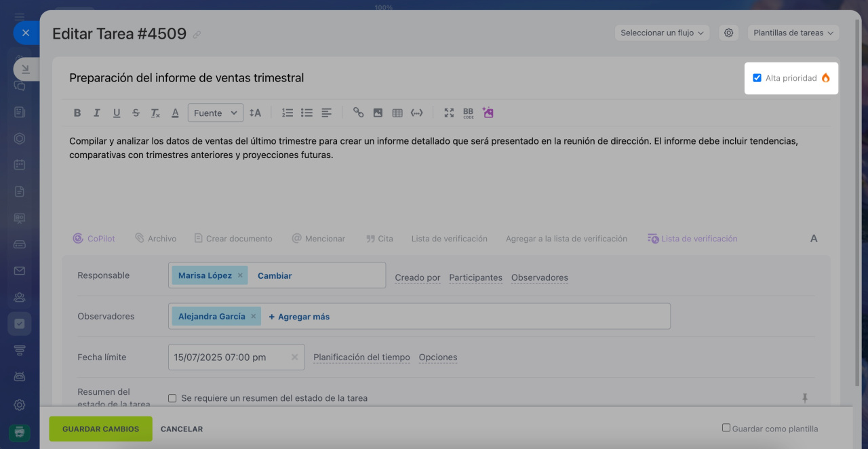The height and width of the screenshot is (449, 868).
Task: Open the Fuente font dropdown
Action: point(216,113)
